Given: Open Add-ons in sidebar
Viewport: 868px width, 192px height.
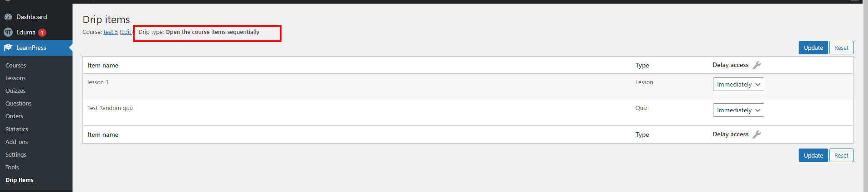Looking at the screenshot, I should pyautogui.click(x=17, y=142).
